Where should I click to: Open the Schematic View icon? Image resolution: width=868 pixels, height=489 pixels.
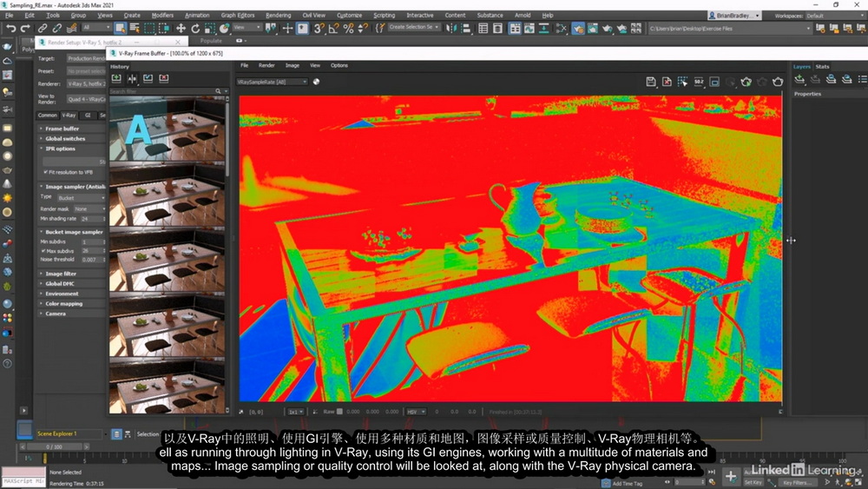561,29
